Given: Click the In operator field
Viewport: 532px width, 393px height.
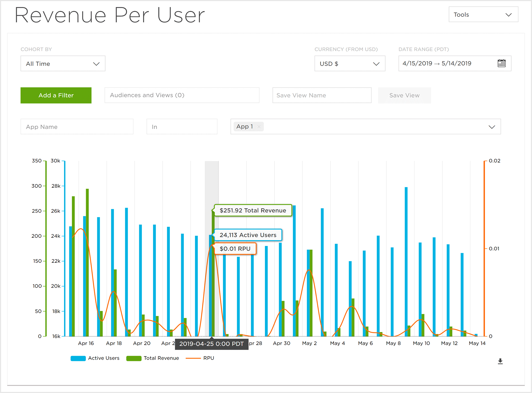Looking at the screenshot, I should [182, 127].
